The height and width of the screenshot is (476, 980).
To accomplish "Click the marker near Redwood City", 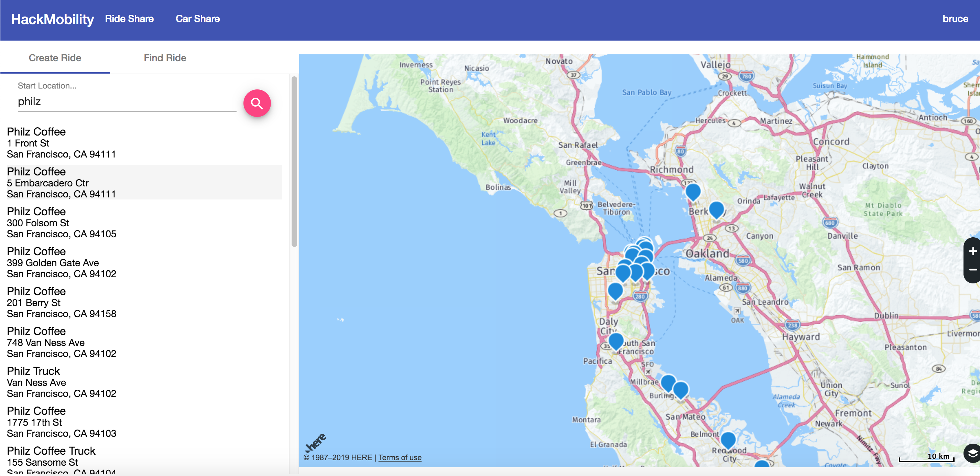I will (x=728, y=440).
